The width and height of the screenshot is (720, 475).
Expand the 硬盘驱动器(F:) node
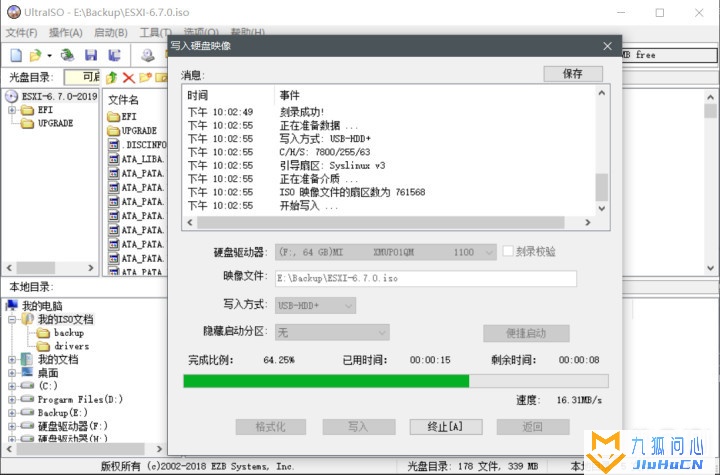12,426
